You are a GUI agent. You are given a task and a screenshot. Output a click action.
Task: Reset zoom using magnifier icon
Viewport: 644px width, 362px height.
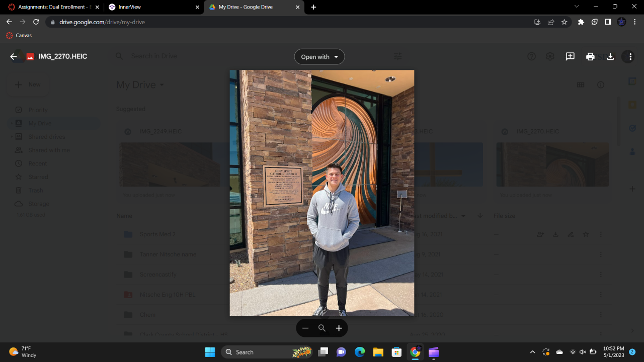tap(322, 328)
